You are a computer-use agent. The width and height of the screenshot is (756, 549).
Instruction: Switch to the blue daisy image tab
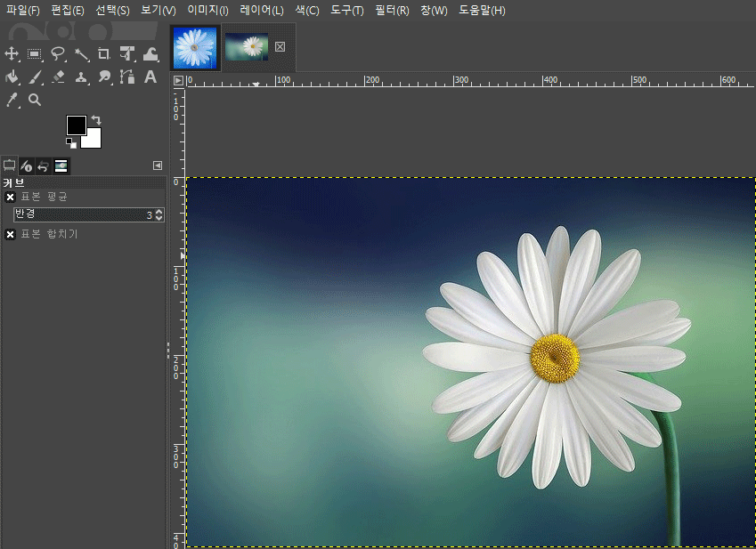[x=195, y=47]
